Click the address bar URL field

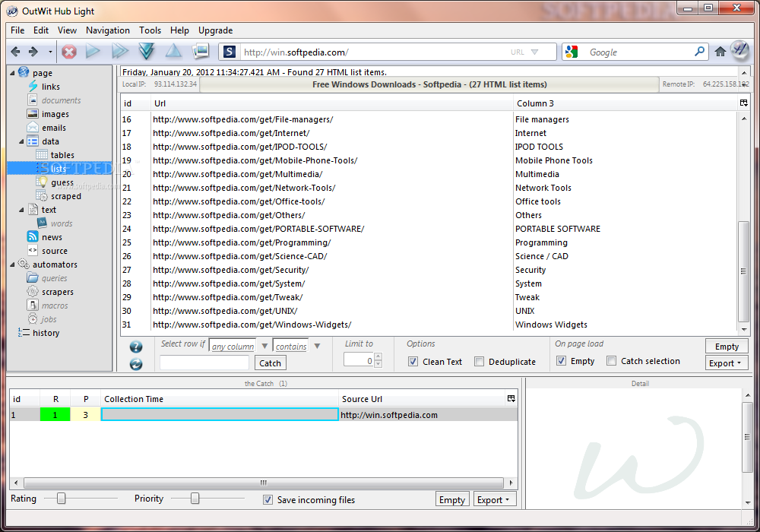373,52
